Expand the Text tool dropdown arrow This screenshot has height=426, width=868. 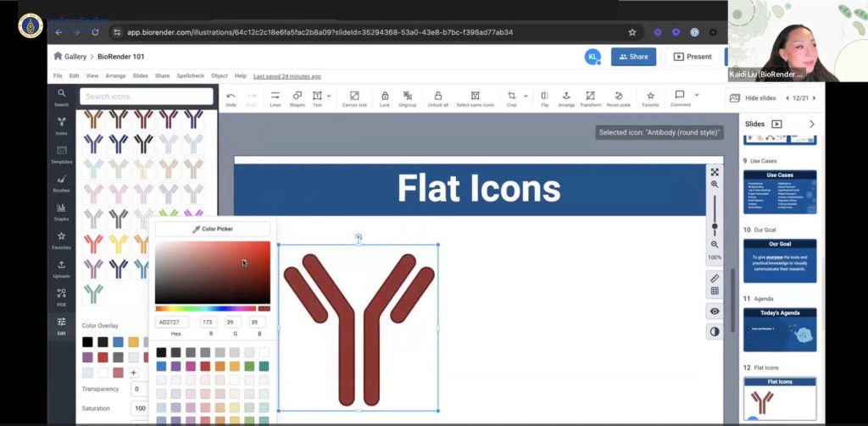coord(328,96)
